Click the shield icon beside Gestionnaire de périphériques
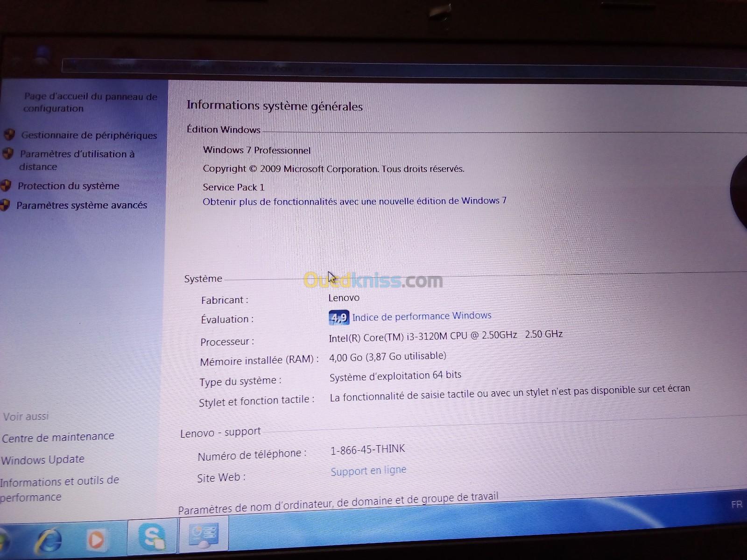Screen dimensions: 747x560 tap(9, 135)
